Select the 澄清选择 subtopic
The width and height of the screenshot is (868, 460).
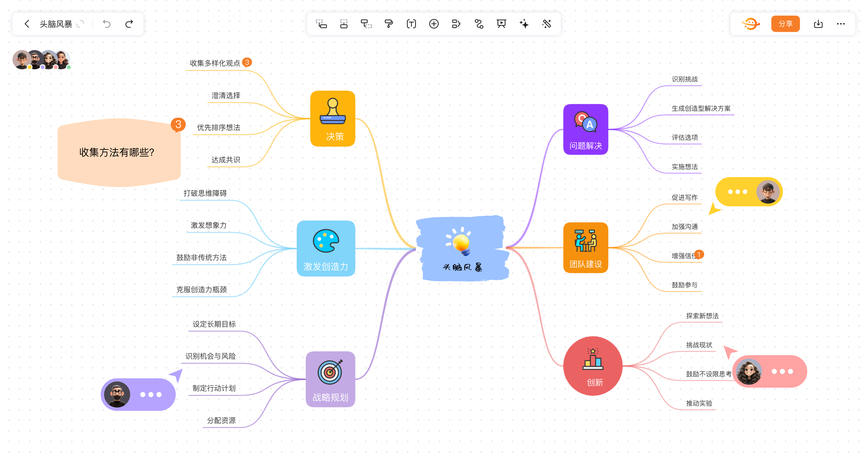[226, 95]
